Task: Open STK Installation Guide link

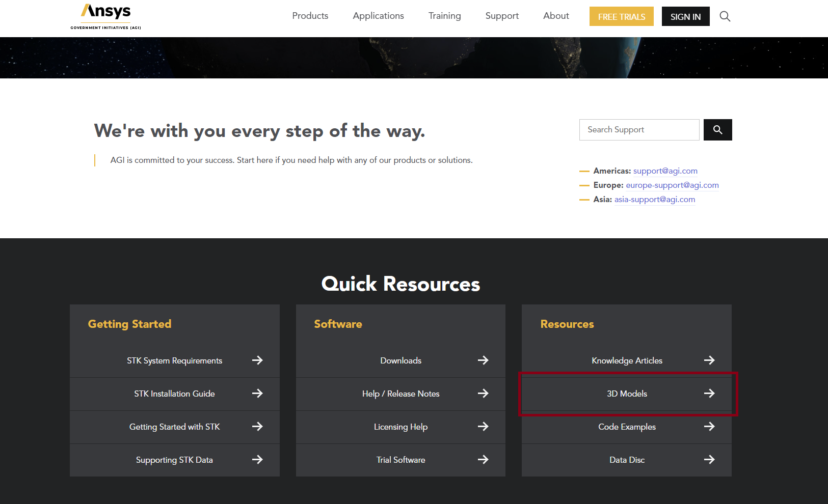Action: coord(174,394)
